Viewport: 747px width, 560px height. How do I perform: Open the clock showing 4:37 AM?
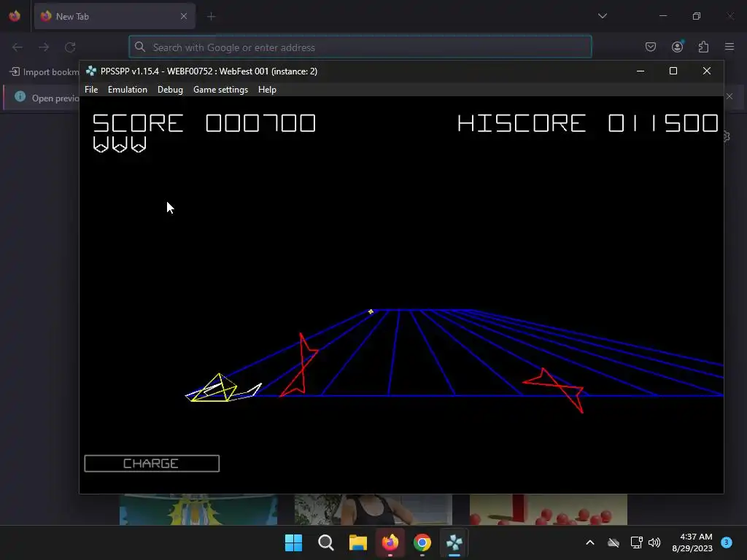point(692,542)
